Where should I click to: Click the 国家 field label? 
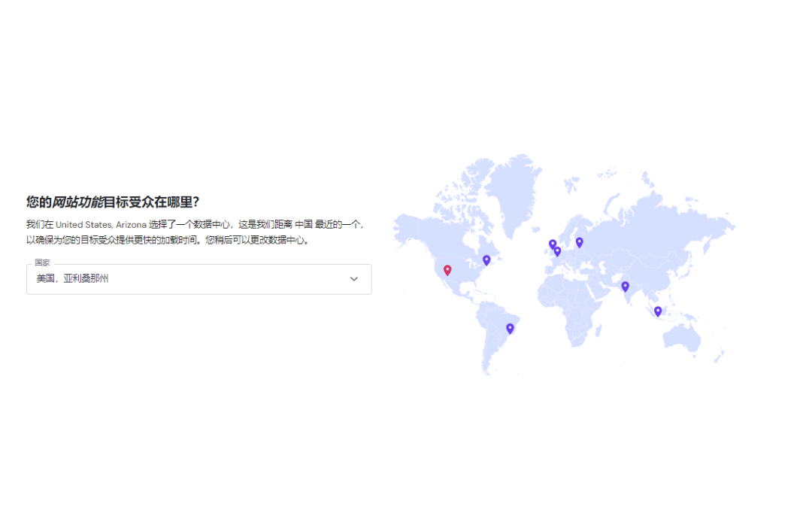41,263
